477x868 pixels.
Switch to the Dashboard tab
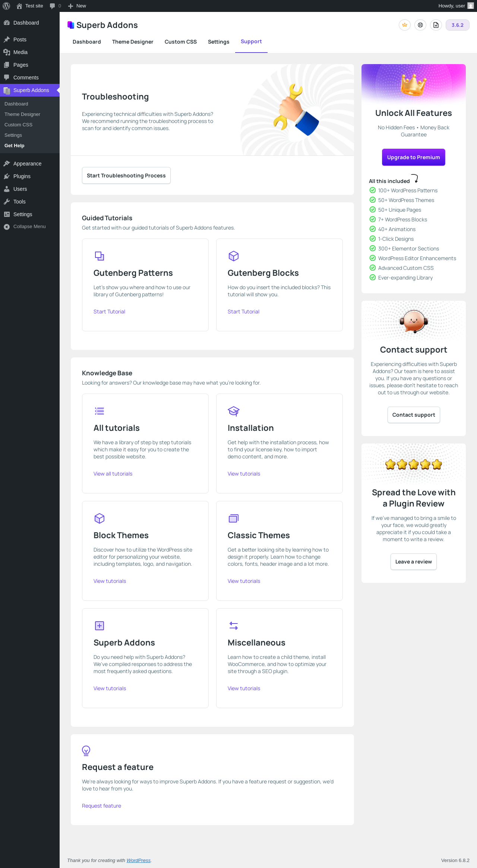[87, 42]
